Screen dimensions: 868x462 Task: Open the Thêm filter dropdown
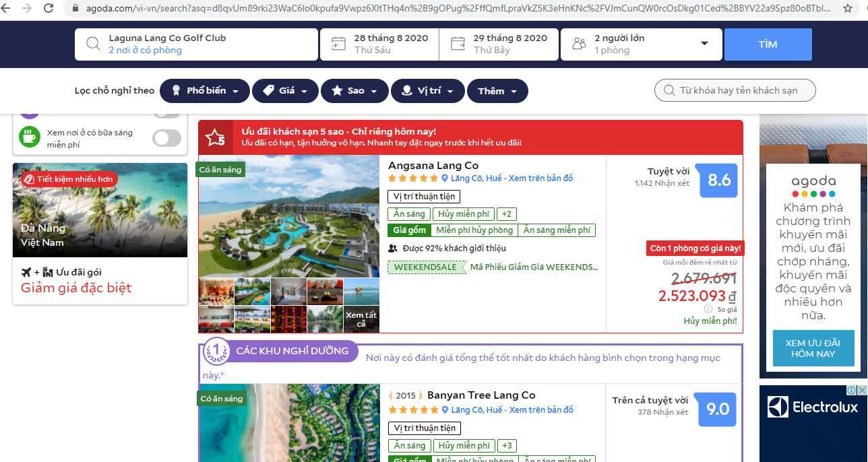coord(497,90)
